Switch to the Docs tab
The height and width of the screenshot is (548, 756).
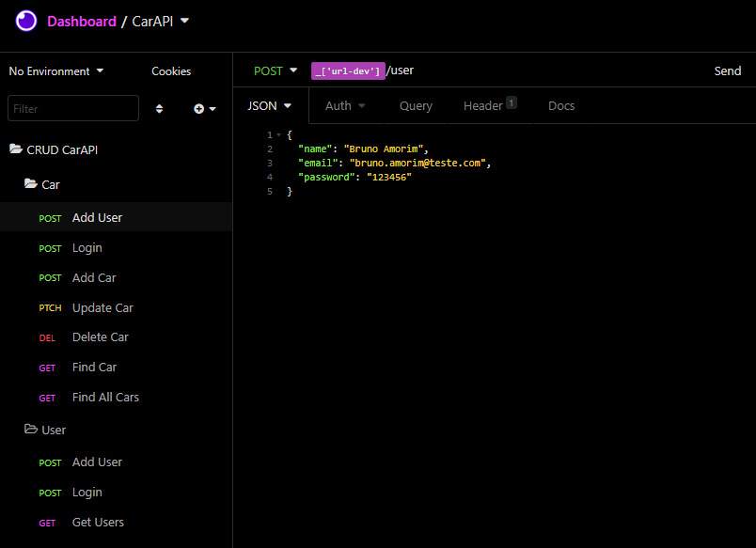coord(561,105)
